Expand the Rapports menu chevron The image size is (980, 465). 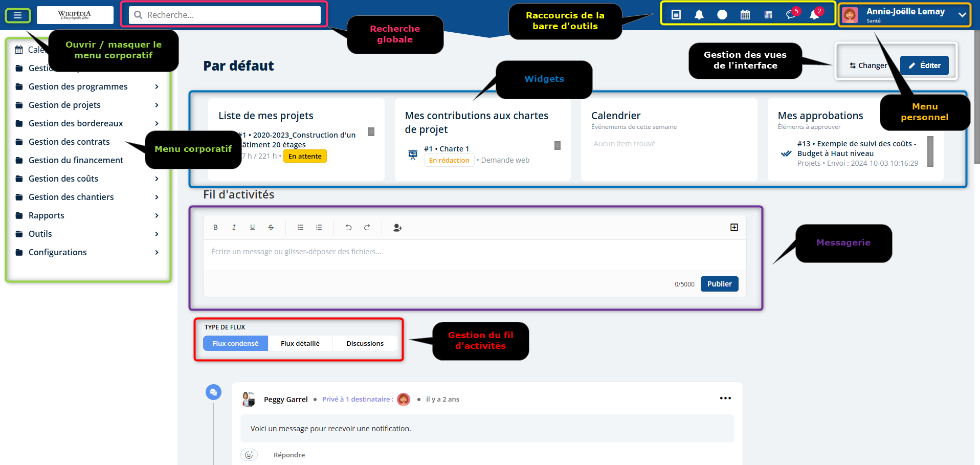[x=157, y=215]
